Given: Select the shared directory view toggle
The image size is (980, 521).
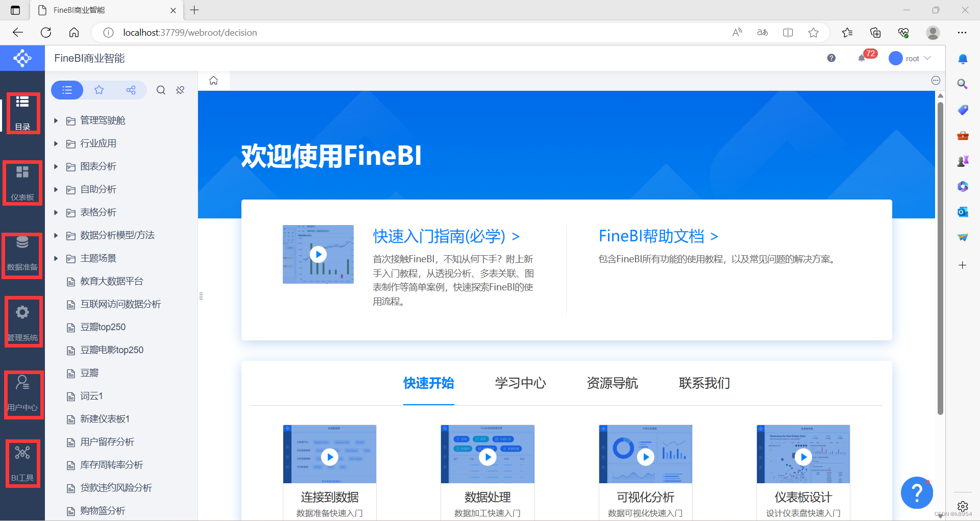Looking at the screenshot, I should pyautogui.click(x=131, y=90).
